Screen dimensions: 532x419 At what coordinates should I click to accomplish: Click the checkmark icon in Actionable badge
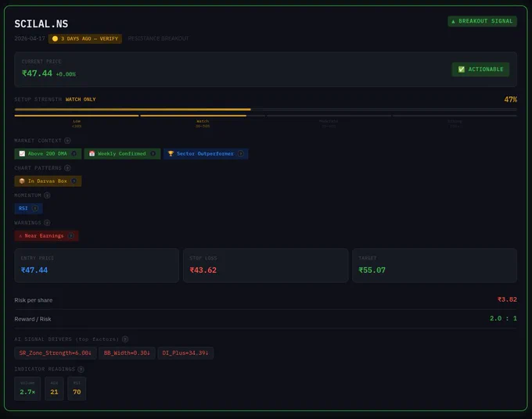pos(462,69)
